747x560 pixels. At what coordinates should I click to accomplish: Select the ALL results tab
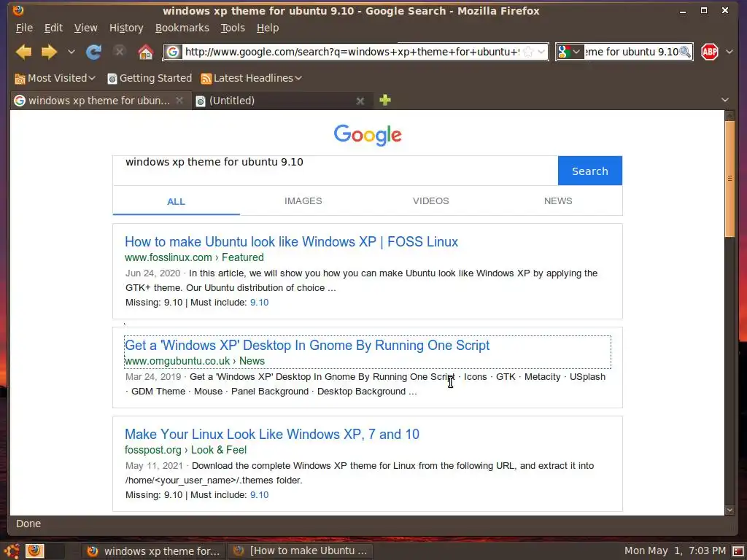click(176, 201)
